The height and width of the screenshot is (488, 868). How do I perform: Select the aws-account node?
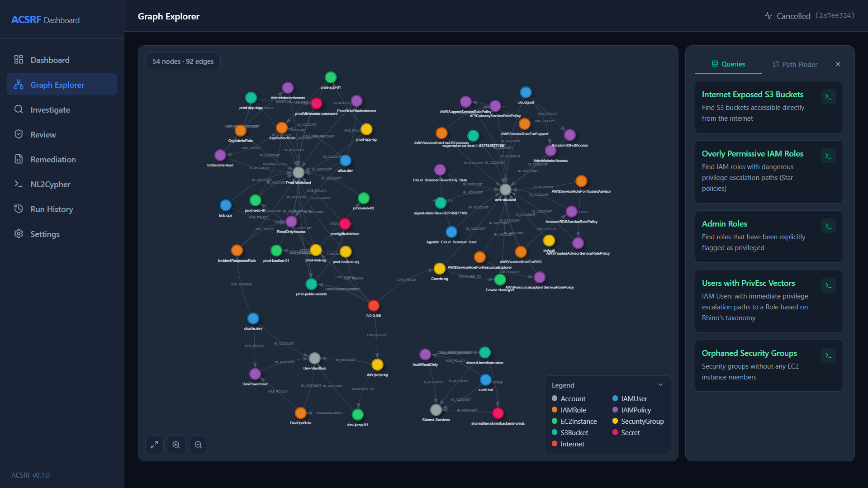505,190
